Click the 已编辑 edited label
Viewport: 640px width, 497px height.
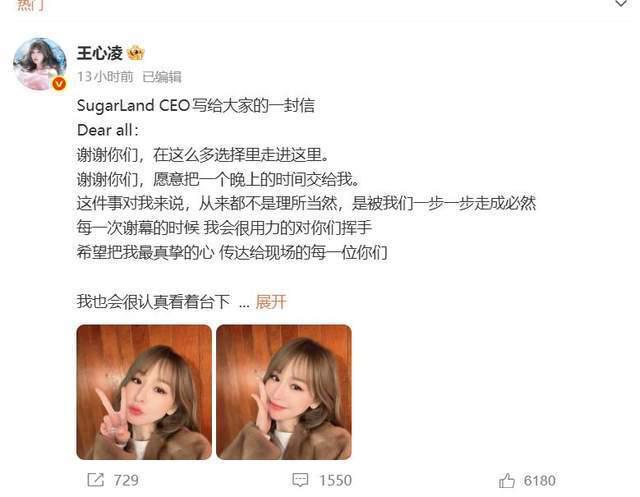click(x=162, y=76)
